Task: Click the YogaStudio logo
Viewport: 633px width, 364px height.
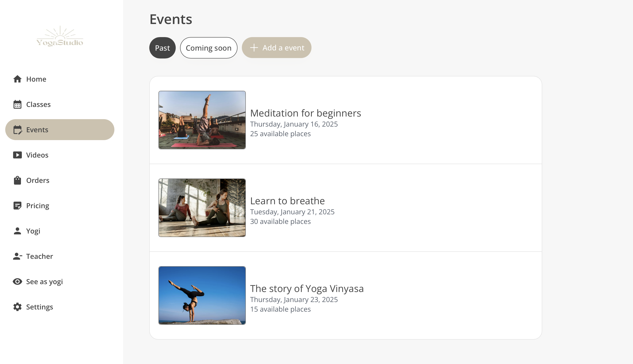Action: coord(60,36)
